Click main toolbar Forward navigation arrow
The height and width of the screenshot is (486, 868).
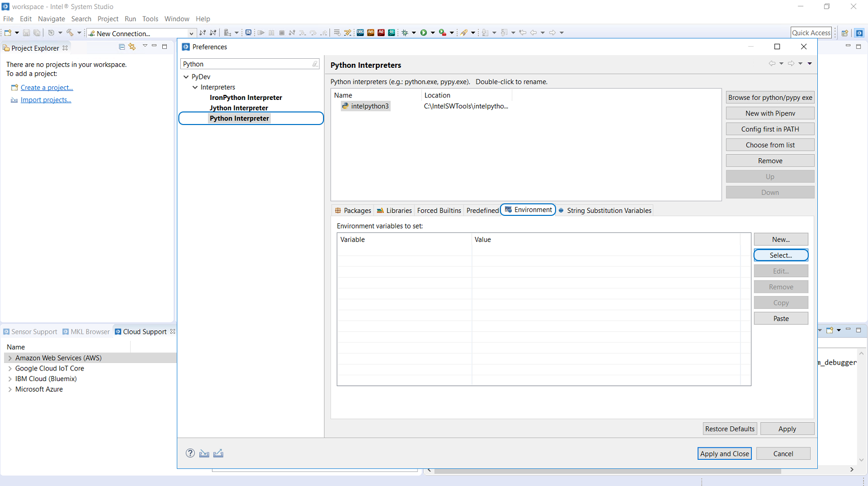click(x=552, y=33)
